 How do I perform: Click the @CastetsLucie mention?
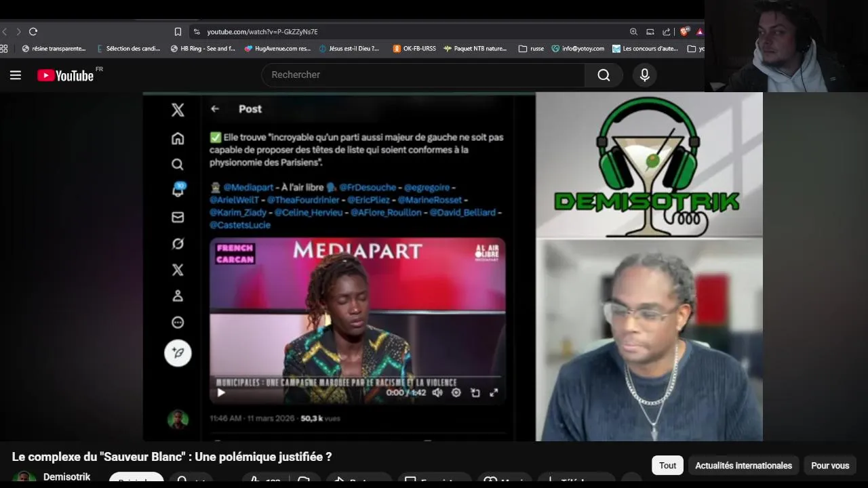[x=240, y=224]
